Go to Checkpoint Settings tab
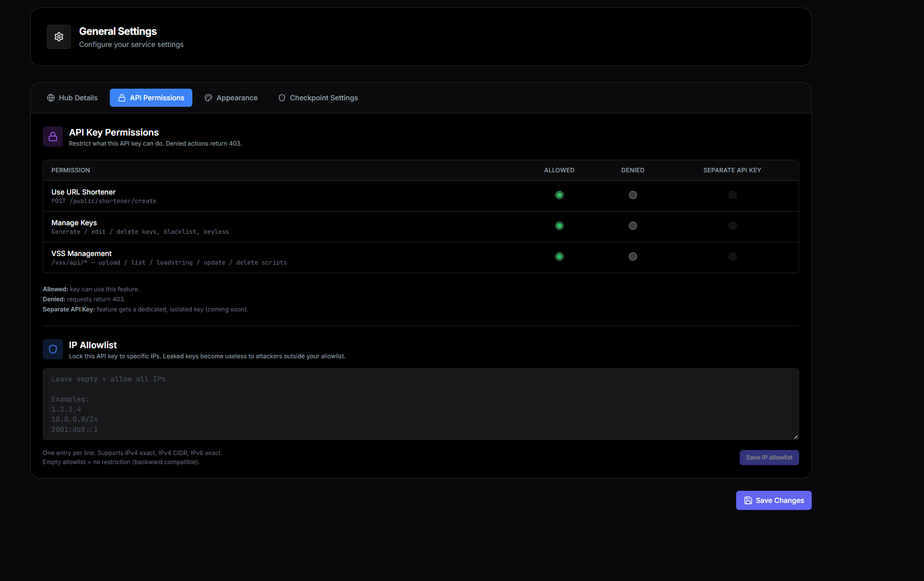Viewport: 924px width, 581px height. point(318,98)
